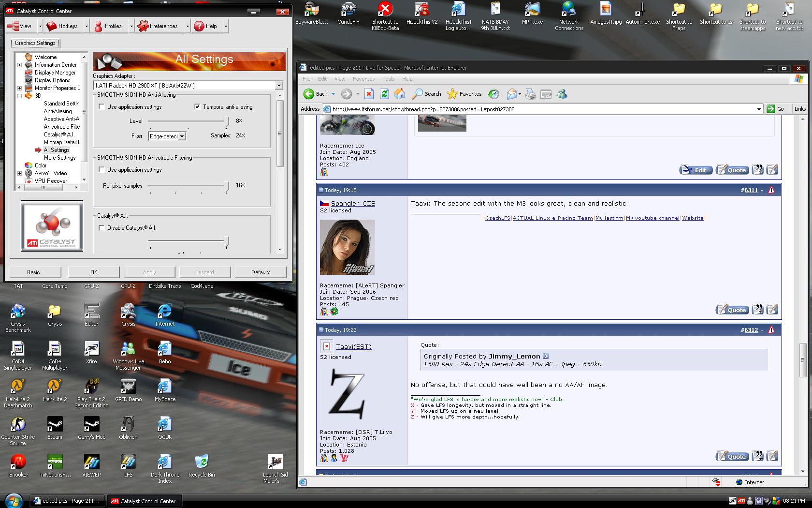Expand the Information Center tree node
Viewport: 812px width, 508px height.
pyautogui.click(x=20, y=65)
